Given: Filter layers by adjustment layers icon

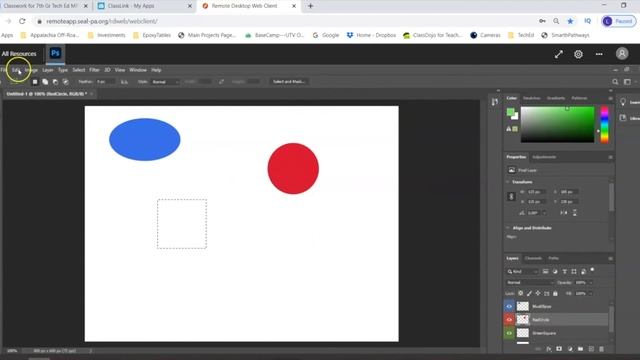Looking at the screenshot, I should pos(555,271).
